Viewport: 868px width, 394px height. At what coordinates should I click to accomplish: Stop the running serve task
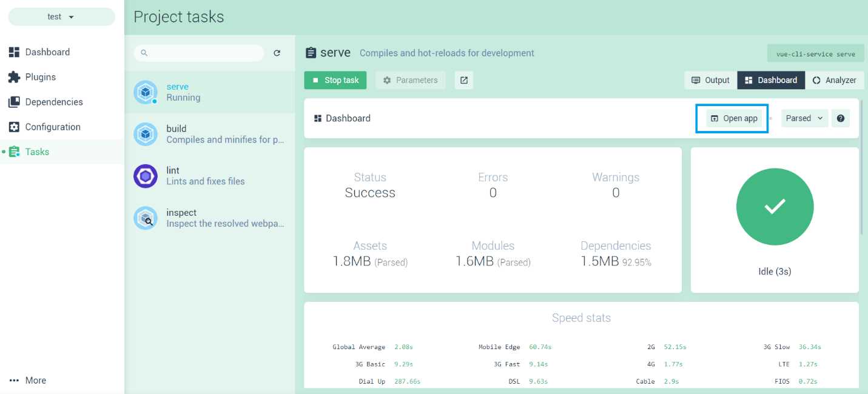(335, 80)
